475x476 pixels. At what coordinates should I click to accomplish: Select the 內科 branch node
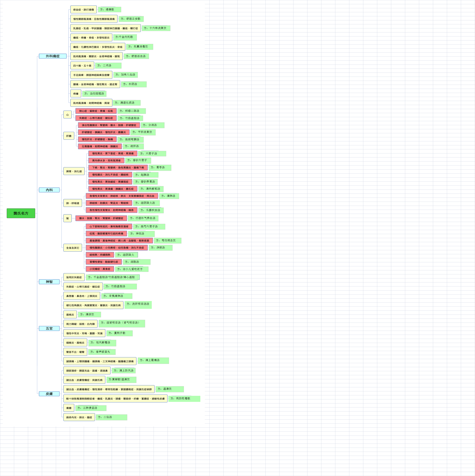click(x=49, y=190)
